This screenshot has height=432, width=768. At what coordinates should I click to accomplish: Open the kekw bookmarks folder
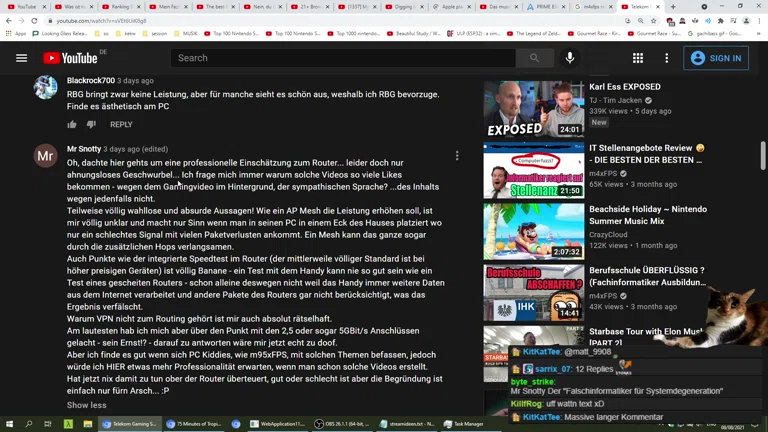point(125,33)
